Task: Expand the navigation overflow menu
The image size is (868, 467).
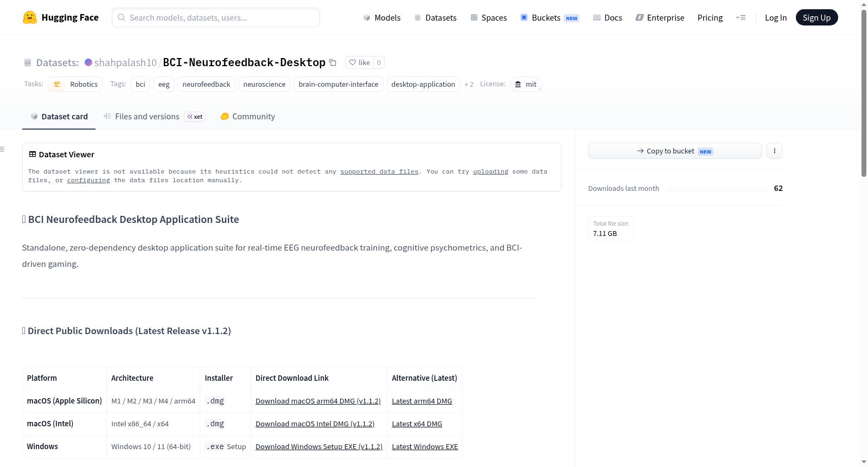Action: click(741, 17)
